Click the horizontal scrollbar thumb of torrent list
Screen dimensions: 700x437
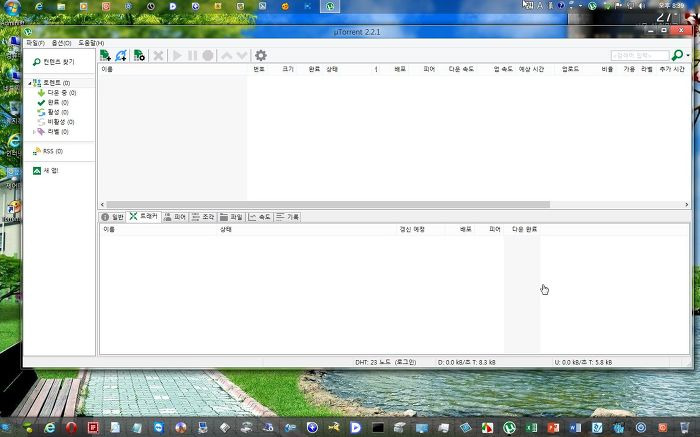click(328, 204)
